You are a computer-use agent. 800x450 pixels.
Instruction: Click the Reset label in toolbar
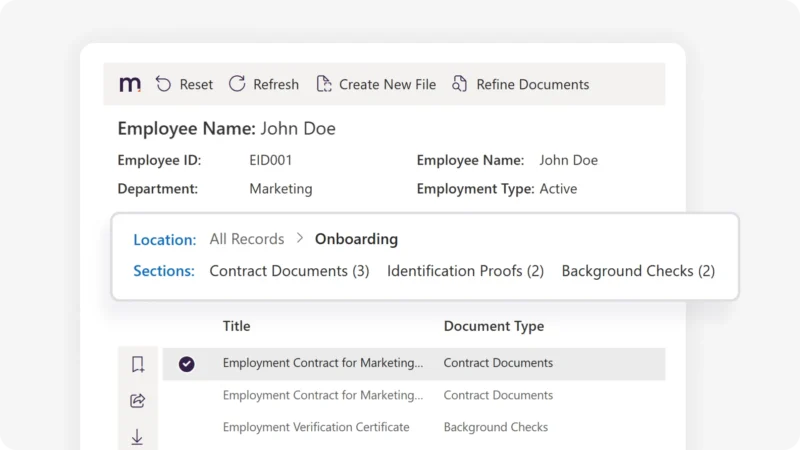click(196, 84)
